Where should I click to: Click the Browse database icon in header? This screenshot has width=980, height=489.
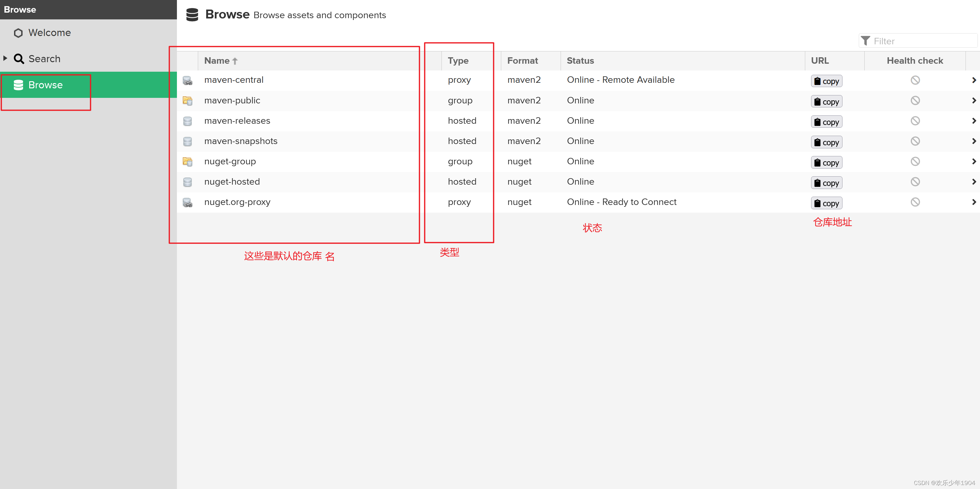pos(192,15)
